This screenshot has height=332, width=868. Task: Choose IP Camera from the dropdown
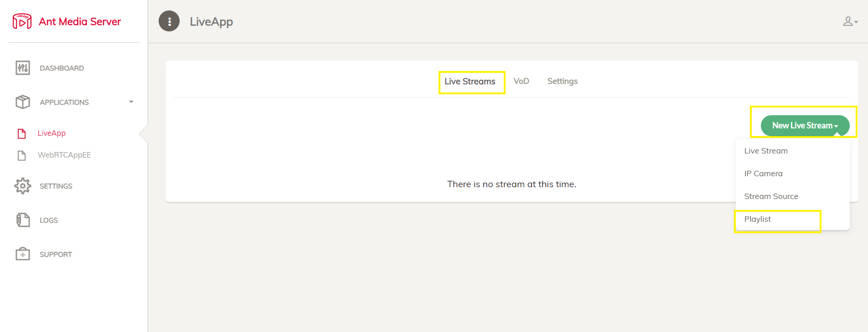[x=792, y=174]
